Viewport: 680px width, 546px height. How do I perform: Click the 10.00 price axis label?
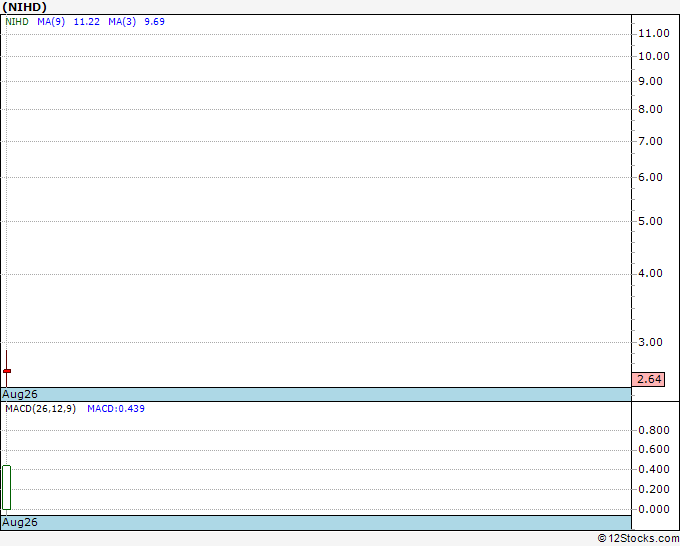pos(654,56)
